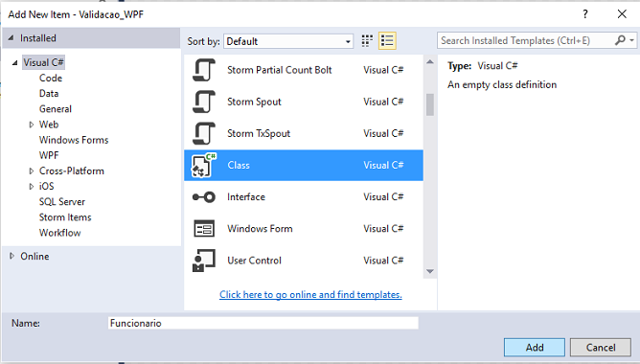Click the Add button

[535, 348]
